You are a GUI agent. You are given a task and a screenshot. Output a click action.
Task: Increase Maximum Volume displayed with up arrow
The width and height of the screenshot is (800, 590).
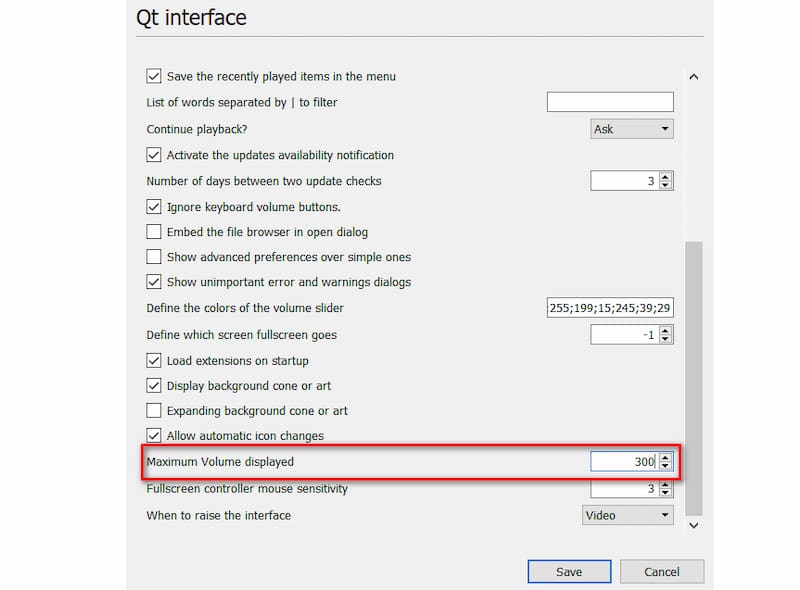pos(666,457)
